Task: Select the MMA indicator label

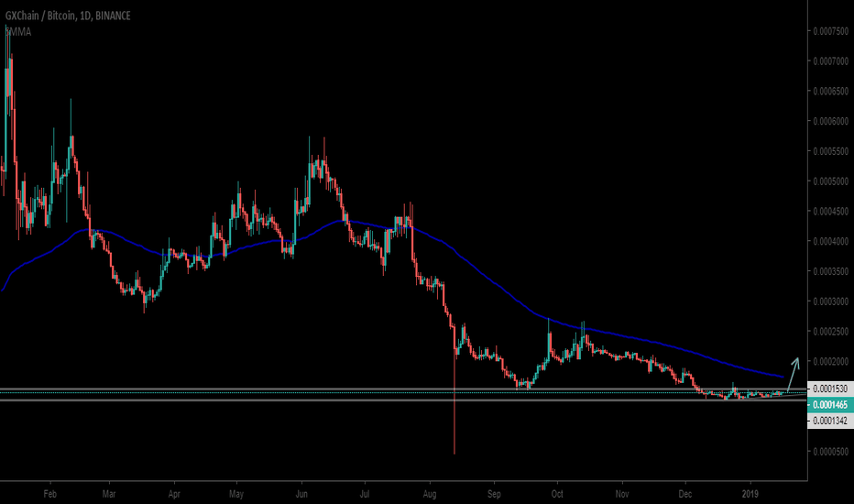Action: [x=18, y=32]
